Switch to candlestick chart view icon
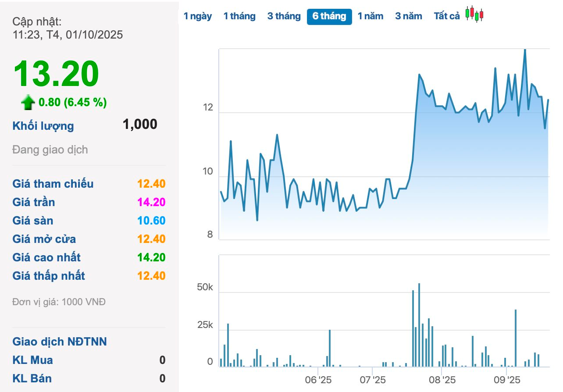Viewport: 563px width, 392px height. (x=474, y=14)
